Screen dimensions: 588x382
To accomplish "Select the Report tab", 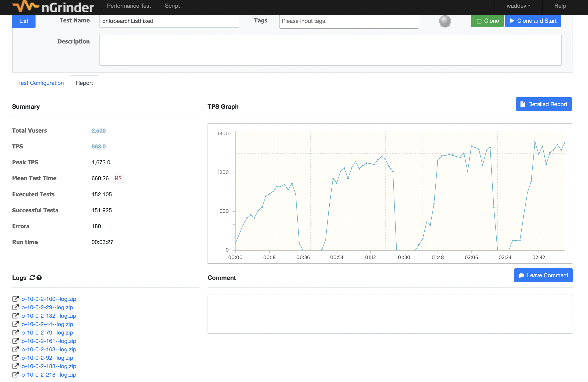I will click(x=84, y=83).
